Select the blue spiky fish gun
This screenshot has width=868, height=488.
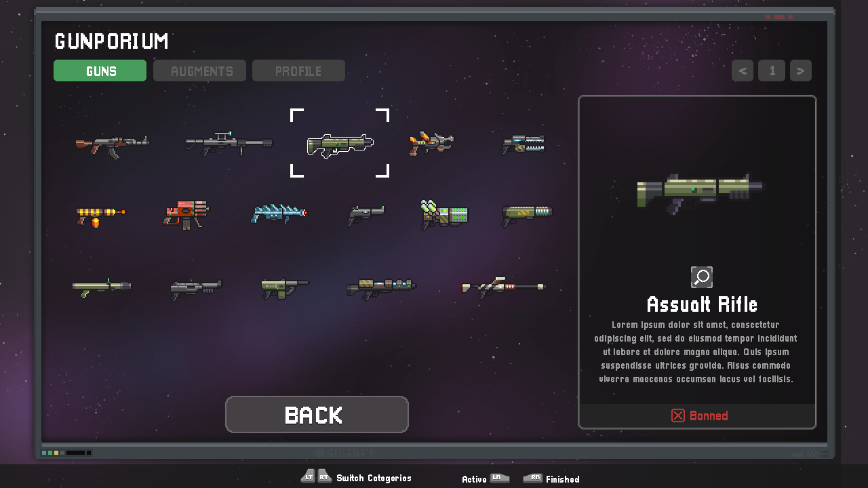coord(279,213)
